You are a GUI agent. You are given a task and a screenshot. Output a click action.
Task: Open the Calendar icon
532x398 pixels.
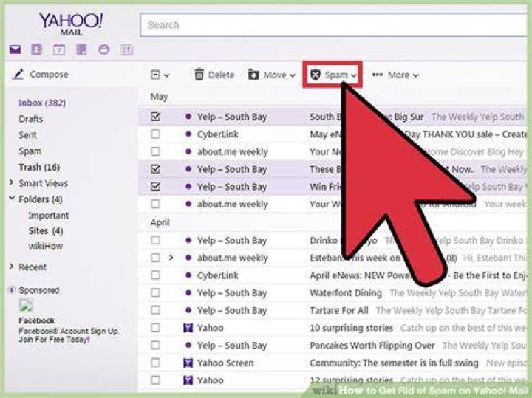click(x=59, y=49)
